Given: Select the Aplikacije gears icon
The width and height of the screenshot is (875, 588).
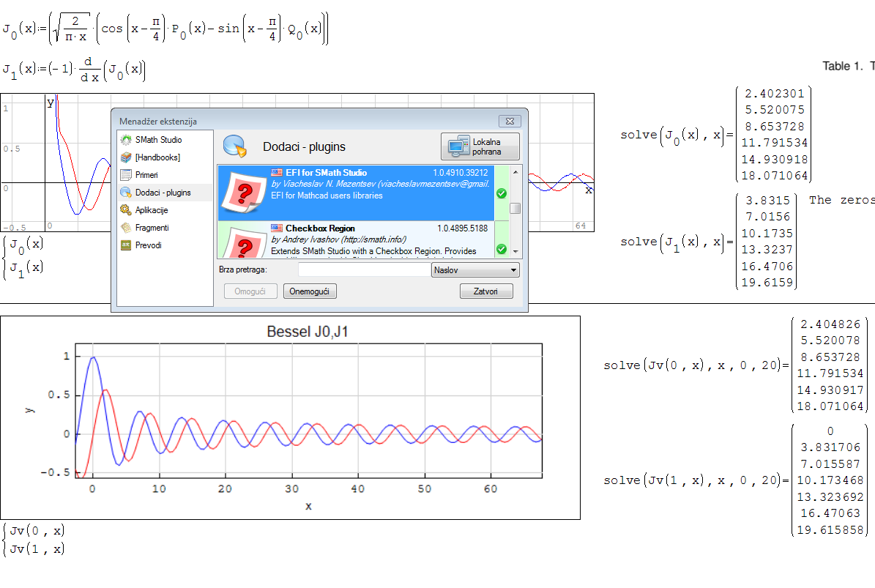Looking at the screenshot, I should tap(126, 210).
